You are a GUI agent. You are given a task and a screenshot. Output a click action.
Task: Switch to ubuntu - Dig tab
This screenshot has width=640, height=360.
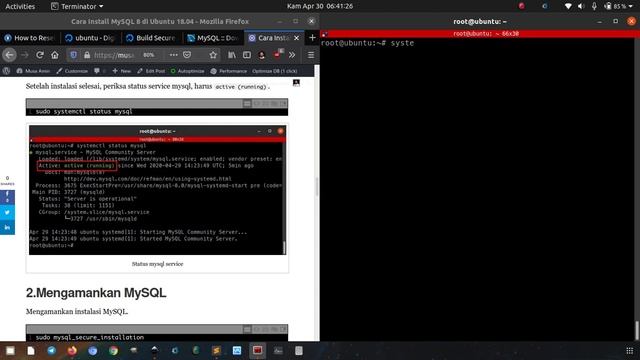click(90, 38)
